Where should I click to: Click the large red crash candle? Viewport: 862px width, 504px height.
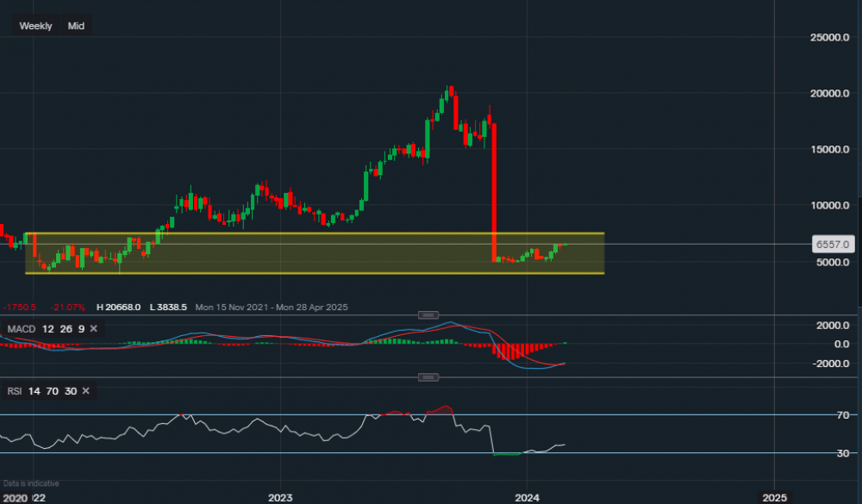[x=494, y=190]
